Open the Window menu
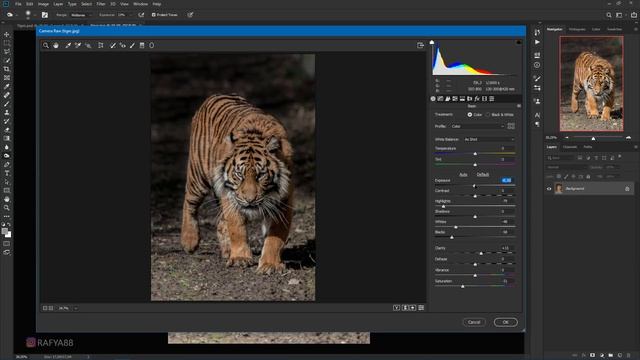The image size is (640, 360). pyautogui.click(x=140, y=4)
